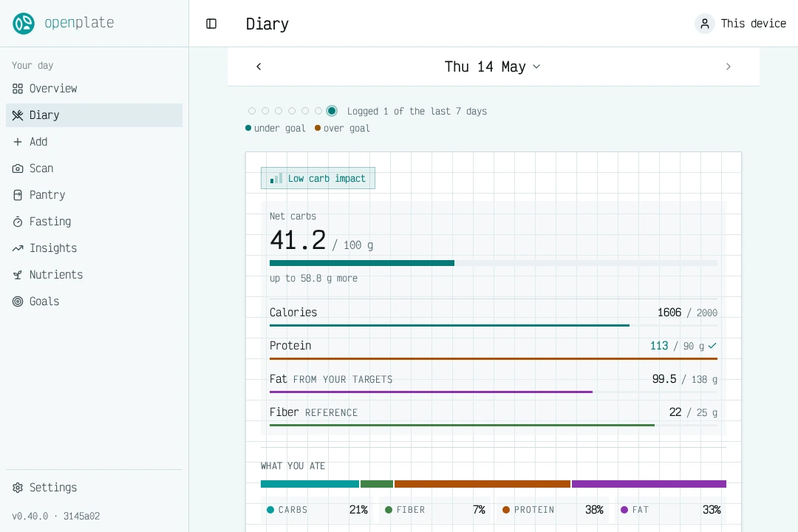Open Scan in the sidebar
Screen dimensions: 798x532
pos(94,168)
